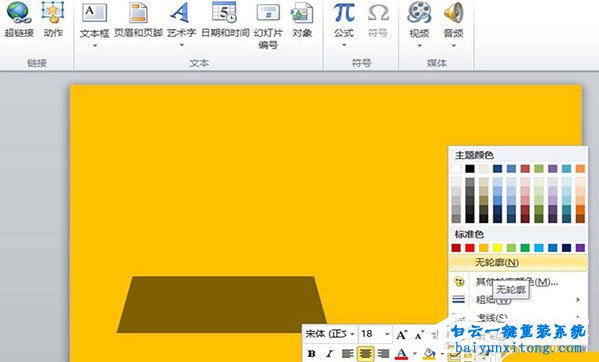Image resolution: width=599 pixels, height=362 pixels.
Task: Select the brown trapezoid shape on slide
Action: [x=222, y=305]
